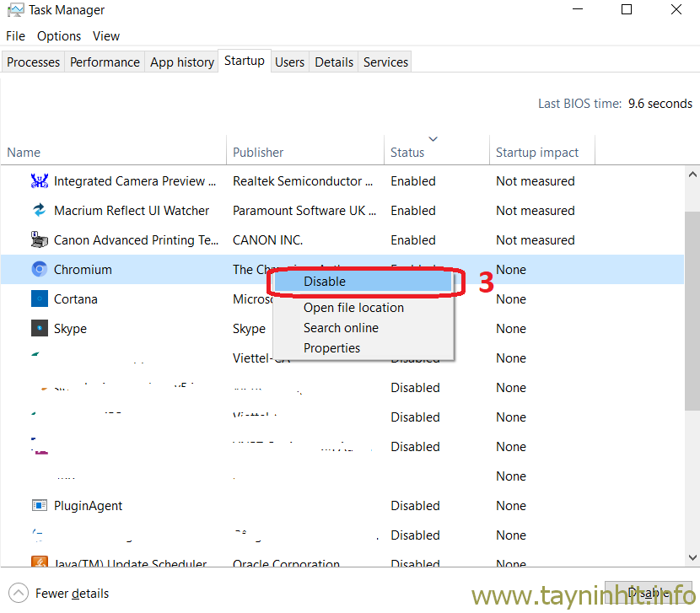Click the PluginAgent icon
Screen dimensions: 700x613
pyautogui.click(x=39, y=506)
